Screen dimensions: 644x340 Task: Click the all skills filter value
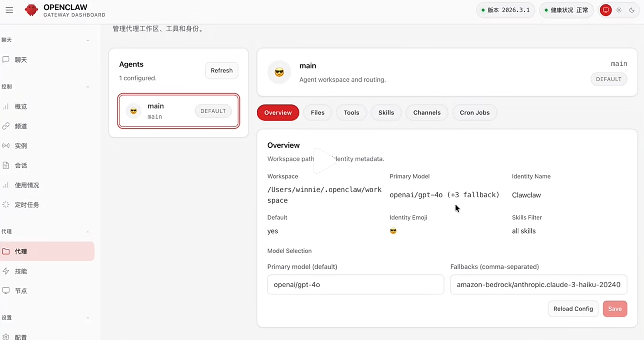(524, 231)
